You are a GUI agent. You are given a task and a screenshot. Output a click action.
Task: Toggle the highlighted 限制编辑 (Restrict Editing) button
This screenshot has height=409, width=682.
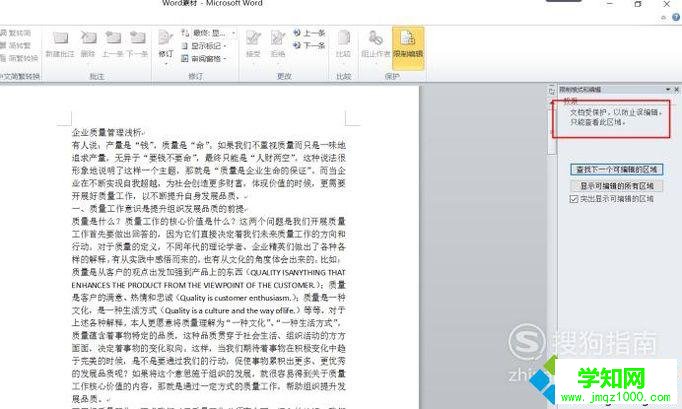pyautogui.click(x=408, y=47)
